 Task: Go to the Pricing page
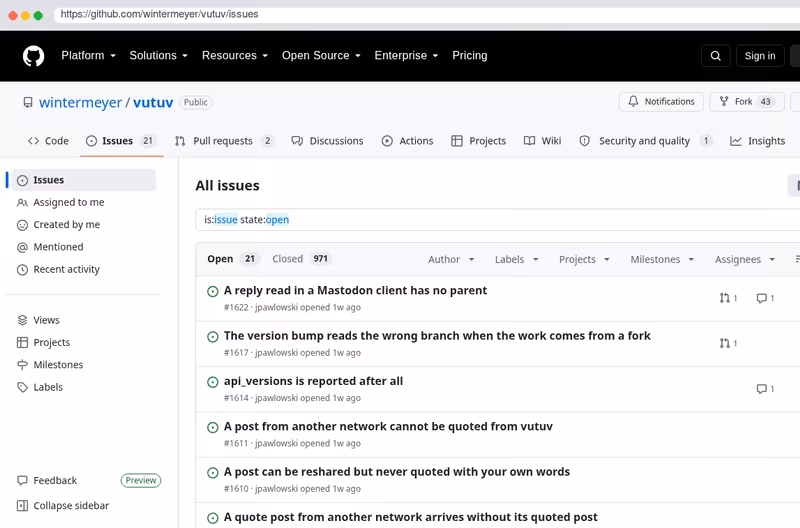pos(469,56)
